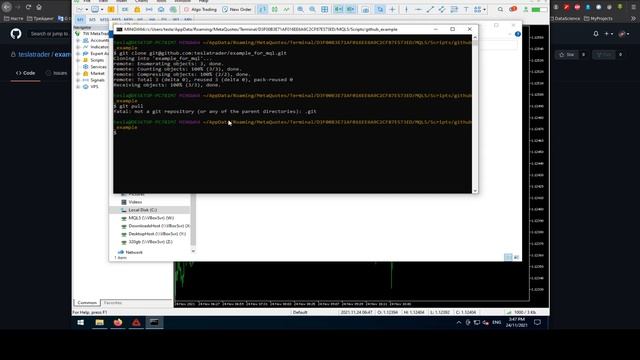640x360 pixels.
Task: Expand the Indicators node in Navigator
Action: (78, 47)
